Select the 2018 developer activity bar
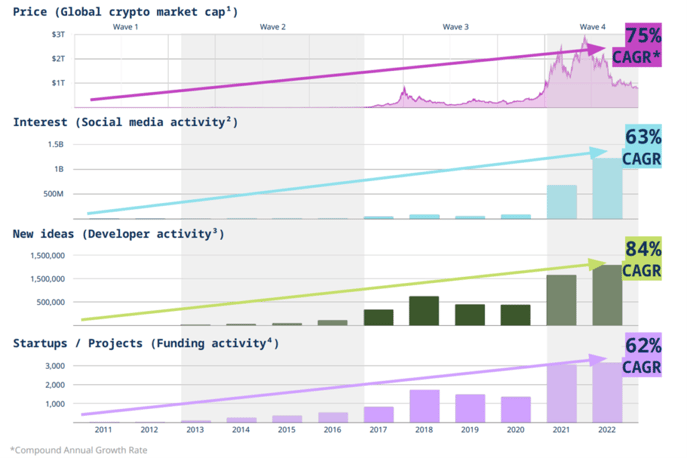Viewport: 687px width, 458px height. point(424,311)
